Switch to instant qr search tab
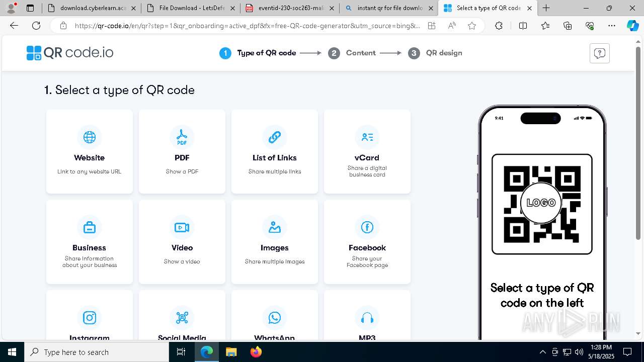 tap(388, 8)
